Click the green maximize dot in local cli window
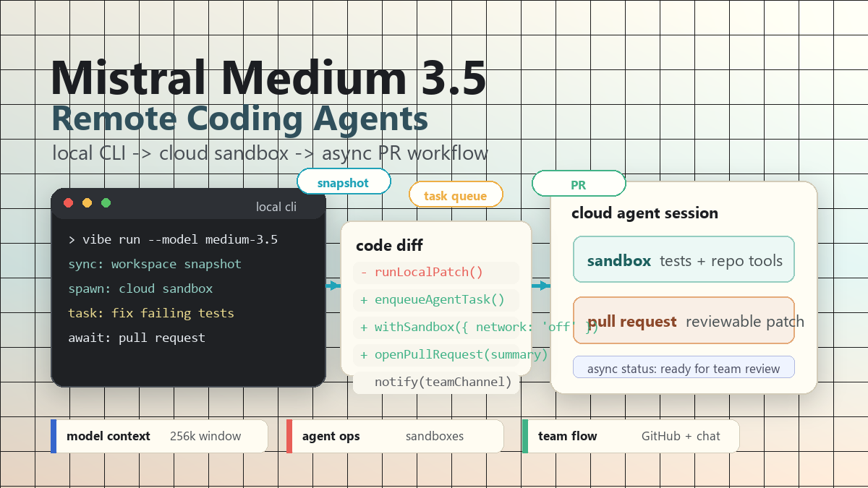 pyautogui.click(x=106, y=203)
